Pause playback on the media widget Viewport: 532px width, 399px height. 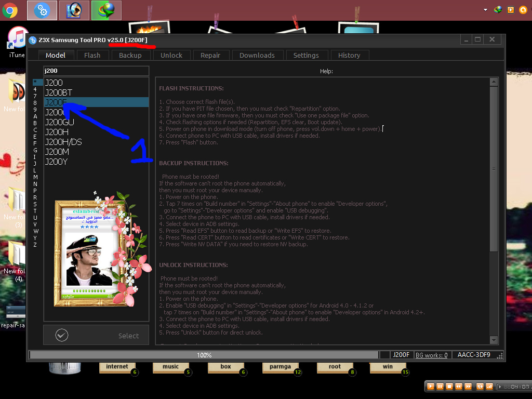[x=440, y=387]
